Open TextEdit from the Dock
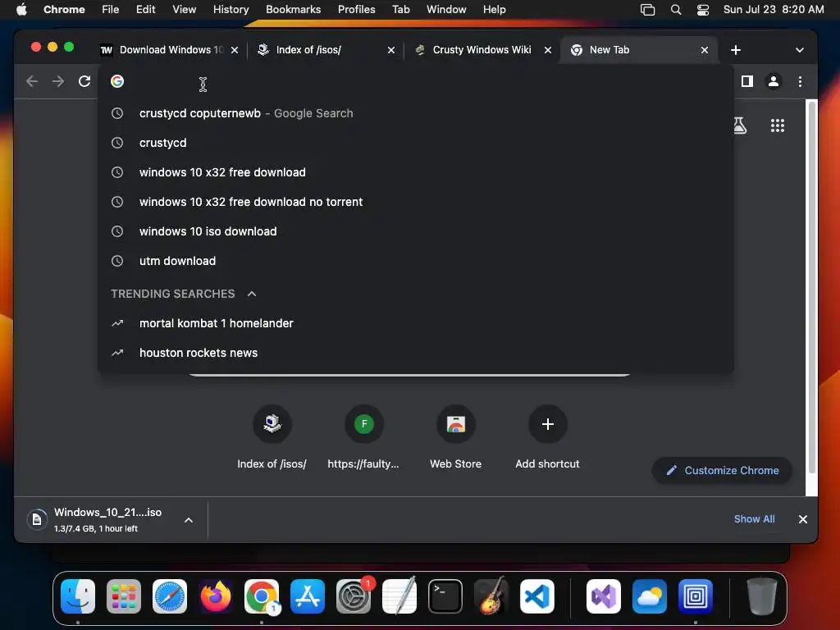The height and width of the screenshot is (630, 840). pyautogui.click(x=399, y=596)
